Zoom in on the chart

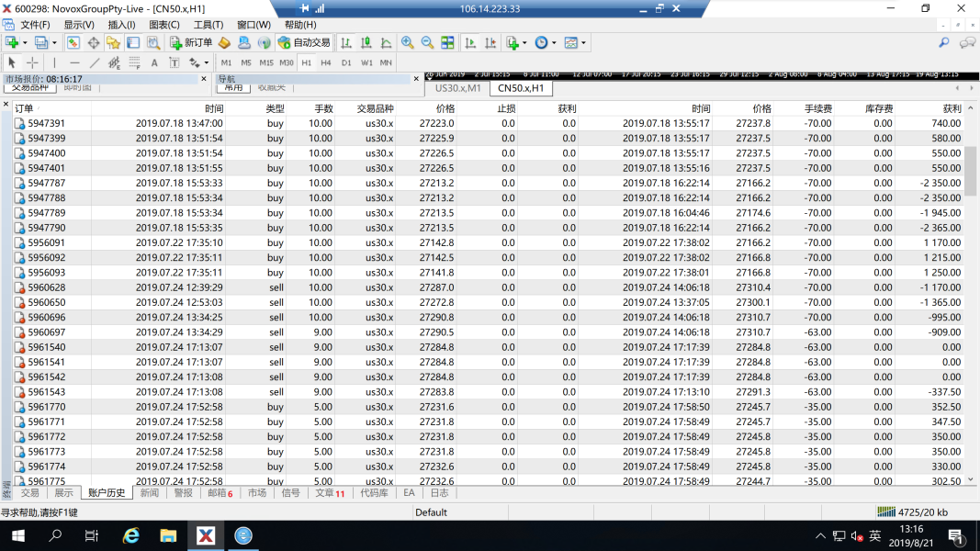pyautogui.click(x=407, y=42)
